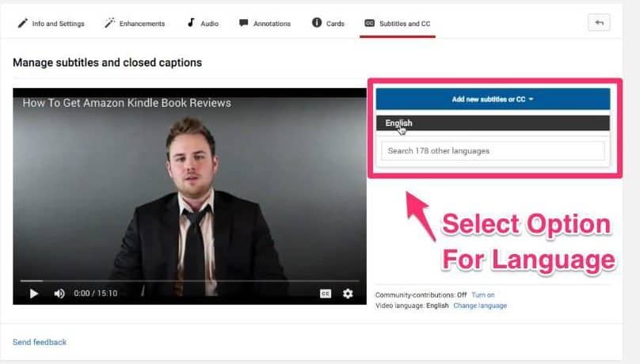Expand the Add new subtitles or CC dropdown
The image size is (640, 364).
(x=493, y=99)
